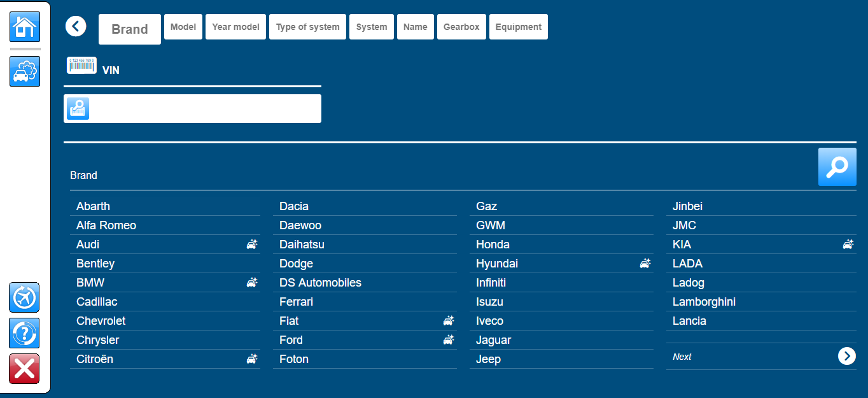Image resolution: width=868 pixels, height=398 pixels.
Task: Click the back arrow button
Action: pos(76,26)
